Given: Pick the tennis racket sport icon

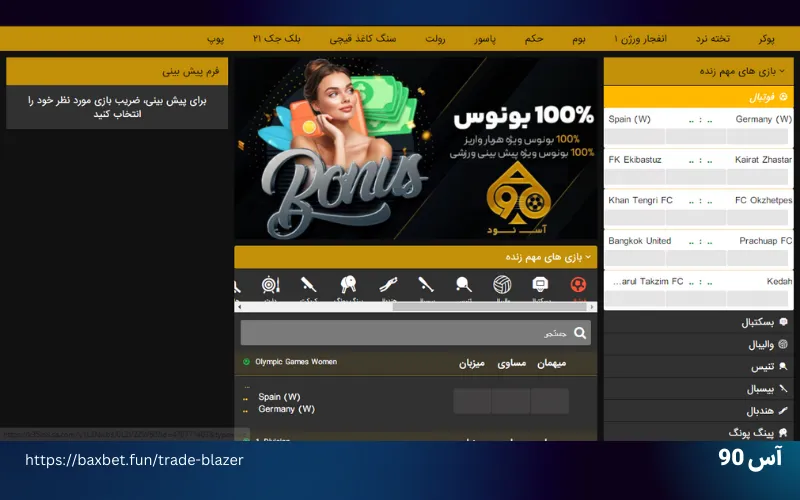Looking at the screenshot, I should tap(464, 286).
